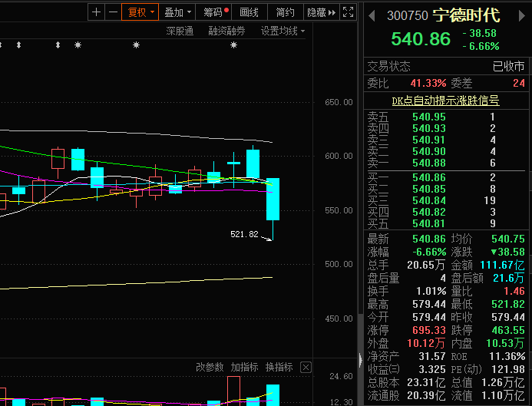Select 买二 price 540.85
The width and height of the screenshot is (532, 406).
coord(429,189)
